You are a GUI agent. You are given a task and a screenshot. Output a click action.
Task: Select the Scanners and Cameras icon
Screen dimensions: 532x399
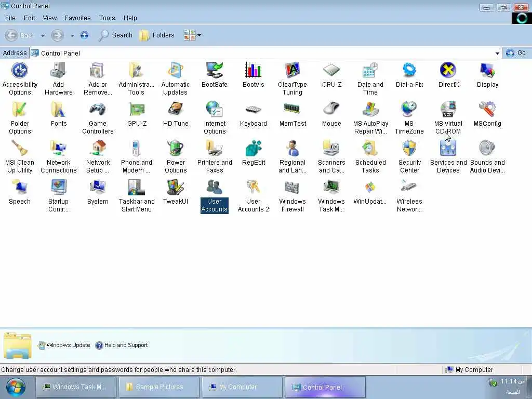331,148
